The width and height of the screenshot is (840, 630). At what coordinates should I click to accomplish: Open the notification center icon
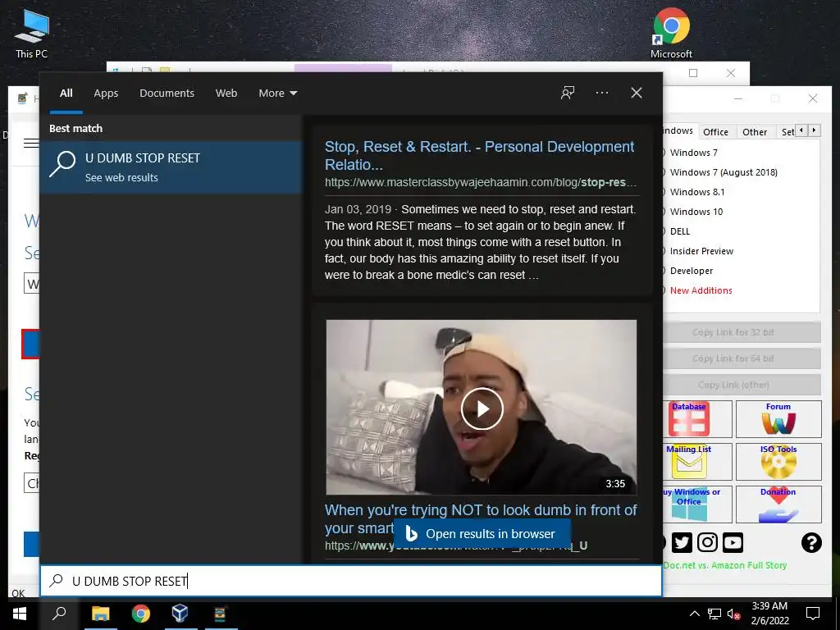(813, 614)
